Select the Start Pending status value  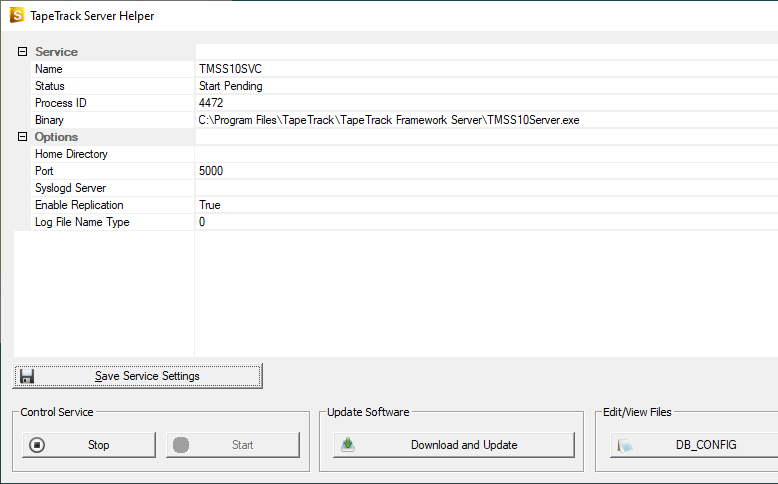(x=231, y=86)
